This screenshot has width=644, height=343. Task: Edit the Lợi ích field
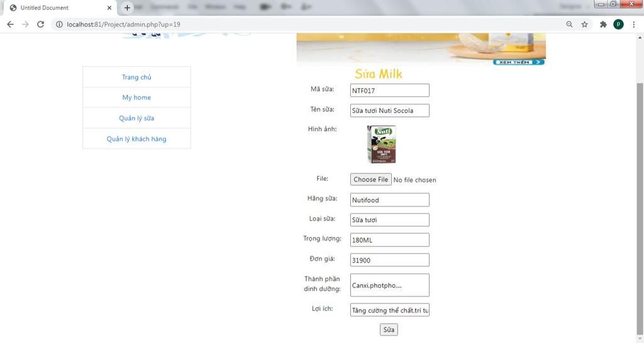(390, 310)
